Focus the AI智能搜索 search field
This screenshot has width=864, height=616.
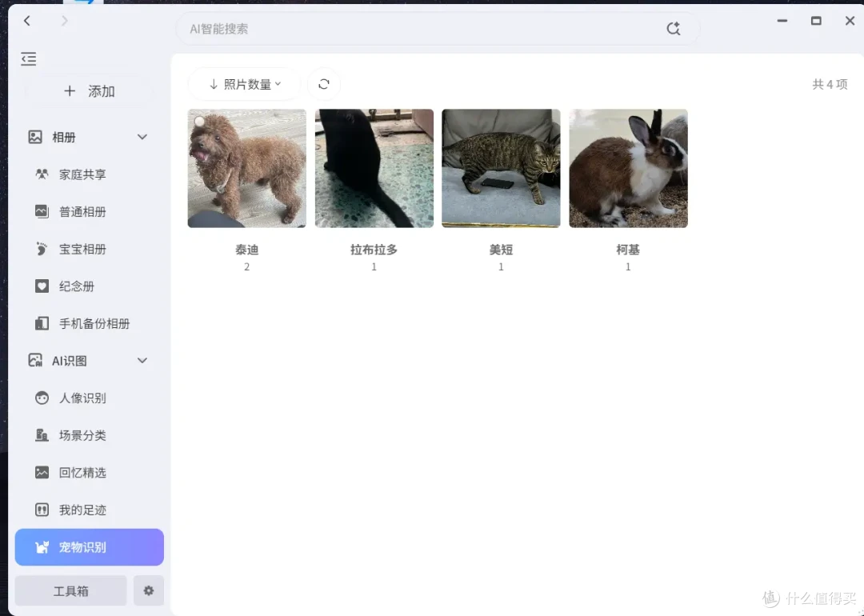pyautogui.click(x=438, y=29)
